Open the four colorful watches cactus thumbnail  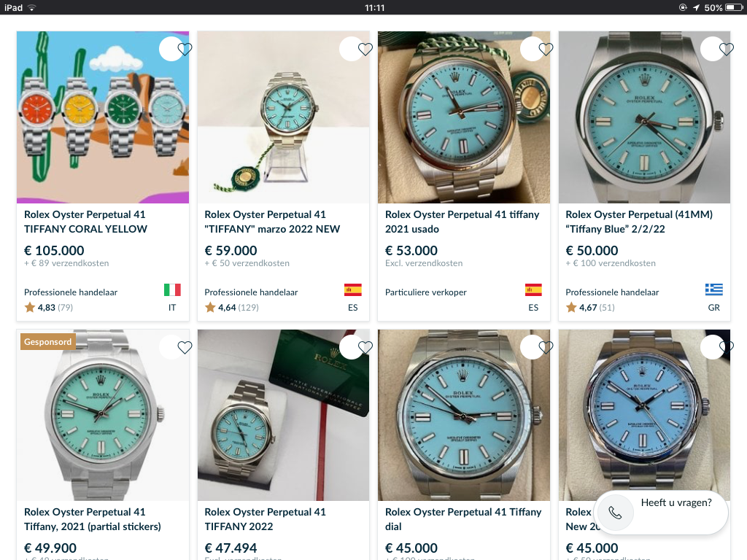coord(103,117)
